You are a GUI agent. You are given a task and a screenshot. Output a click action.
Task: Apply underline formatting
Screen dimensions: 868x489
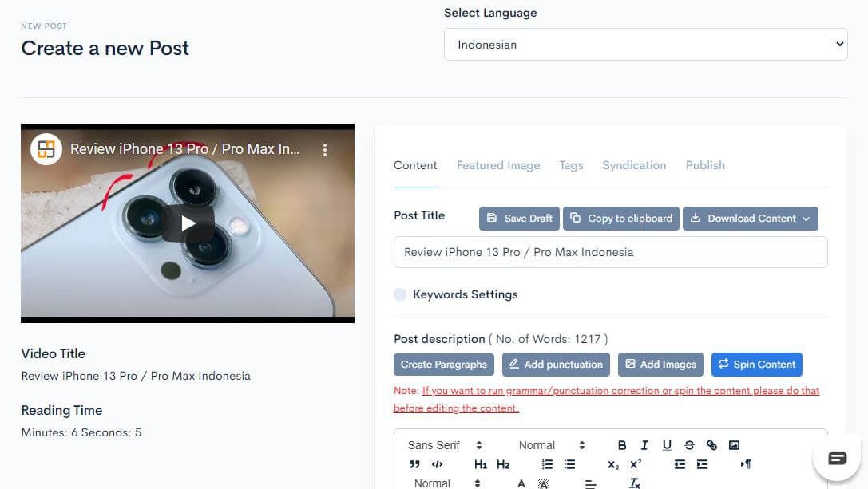pos(667,445)
